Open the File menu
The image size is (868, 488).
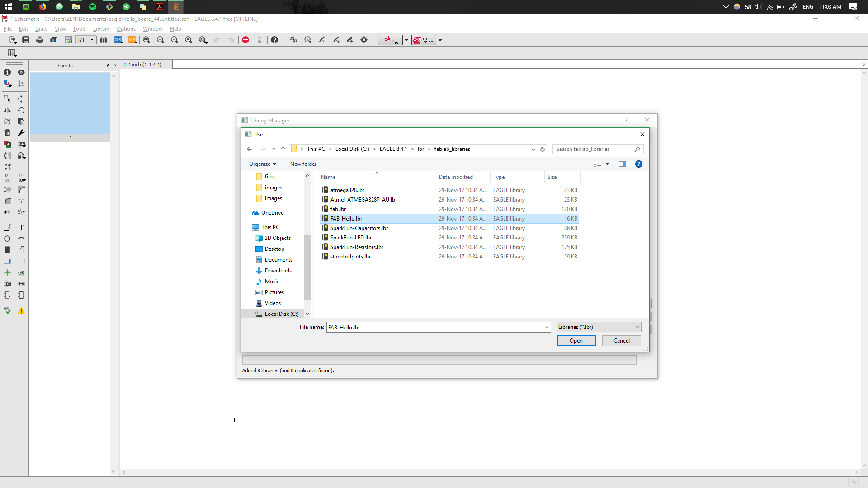coord(8,29)
